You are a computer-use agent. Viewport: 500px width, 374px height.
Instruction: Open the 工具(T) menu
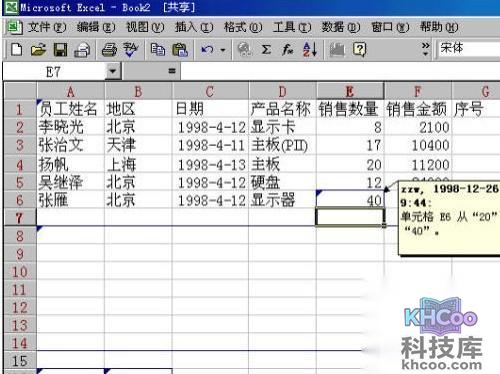(x=292, y=27)
